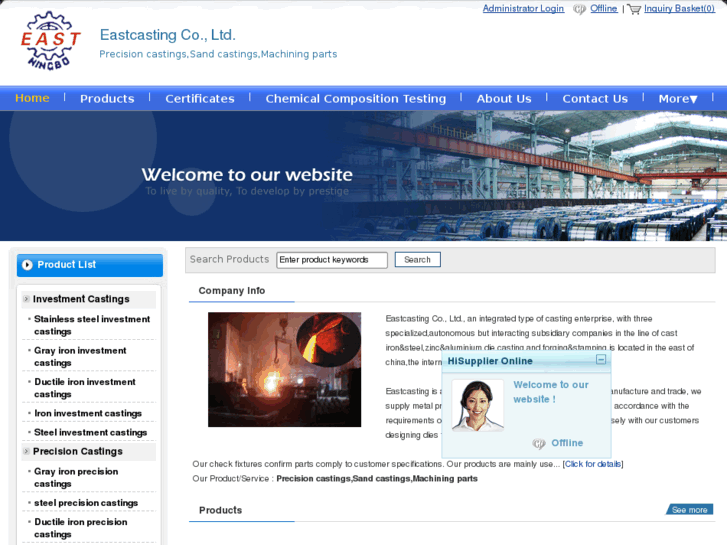Click the 'Welcome to our website !' chat text
This screenshot has width=727, height=545.
551,392
